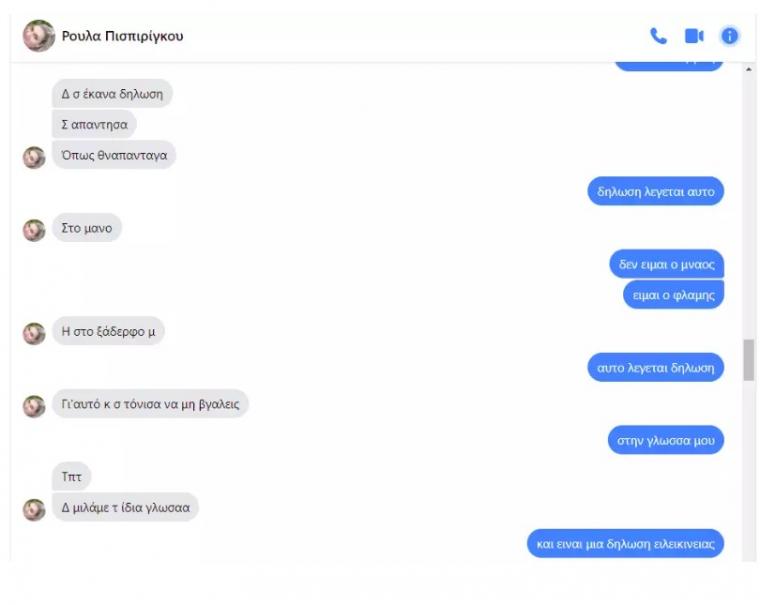Select the 'Τπτ' message bubble
Image resolution: width=760 pixels, height=605 pixels.
(71, 477)
